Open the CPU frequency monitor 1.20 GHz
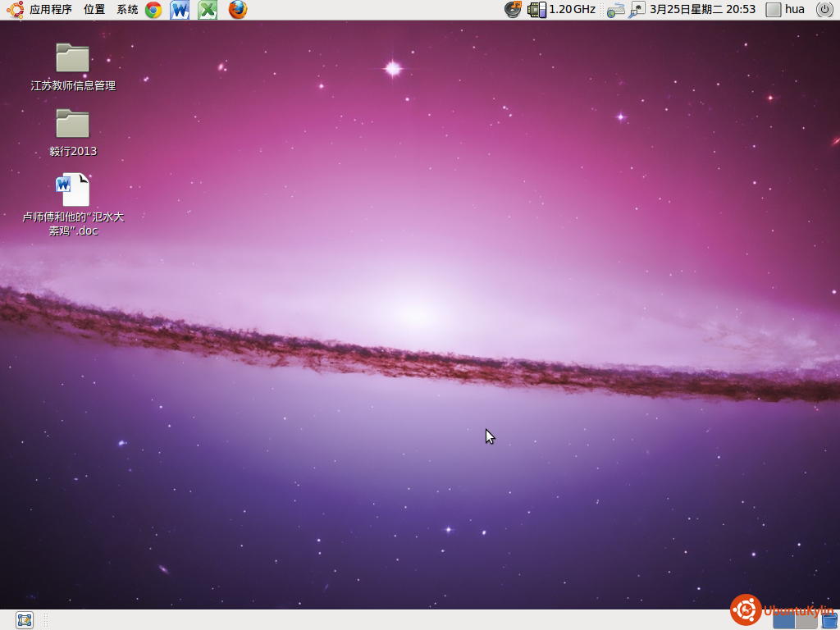Viewport: 840px width, 630px height. [563, 10]
